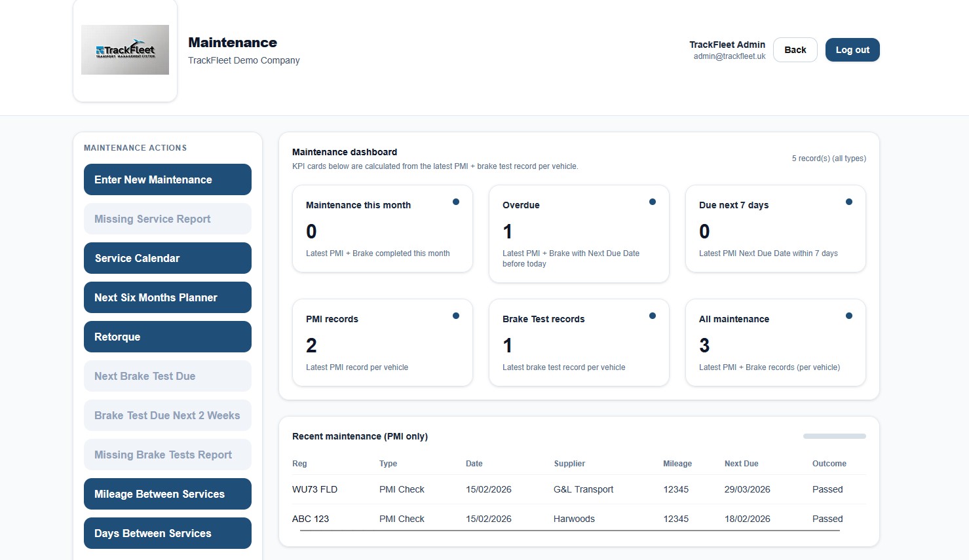969x560 pixels.
Task: Open the Next Six Months Planner
Action: (x=167, y=297)
